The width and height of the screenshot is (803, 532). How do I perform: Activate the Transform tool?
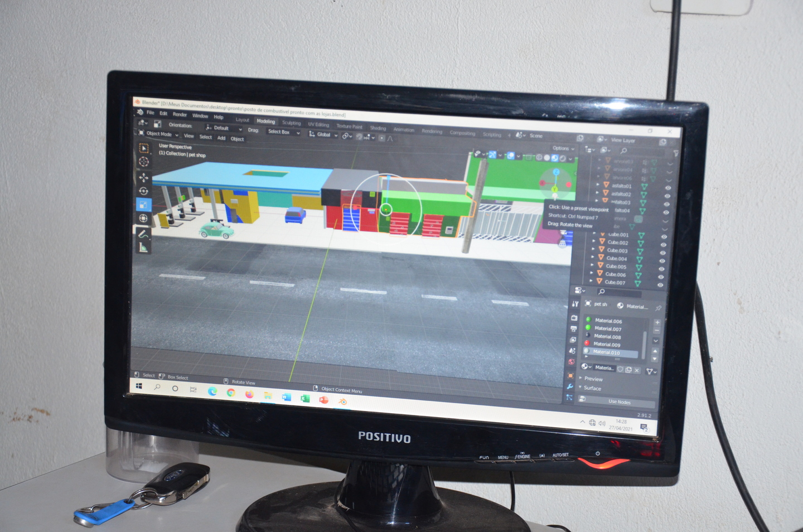tap(144, 218)
